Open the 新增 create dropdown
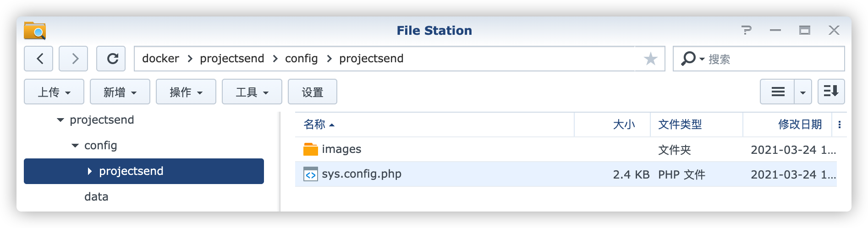The image size is (868, 228). coord(120,92)
